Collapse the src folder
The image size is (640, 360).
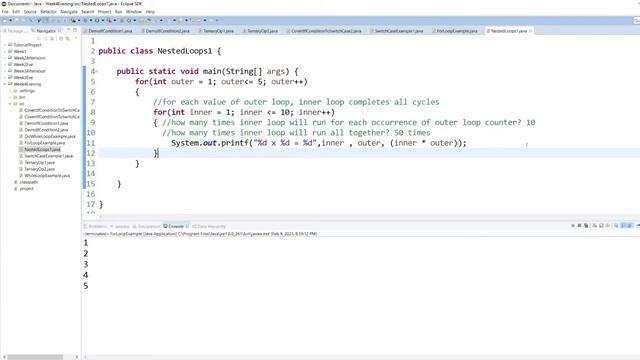10,104
